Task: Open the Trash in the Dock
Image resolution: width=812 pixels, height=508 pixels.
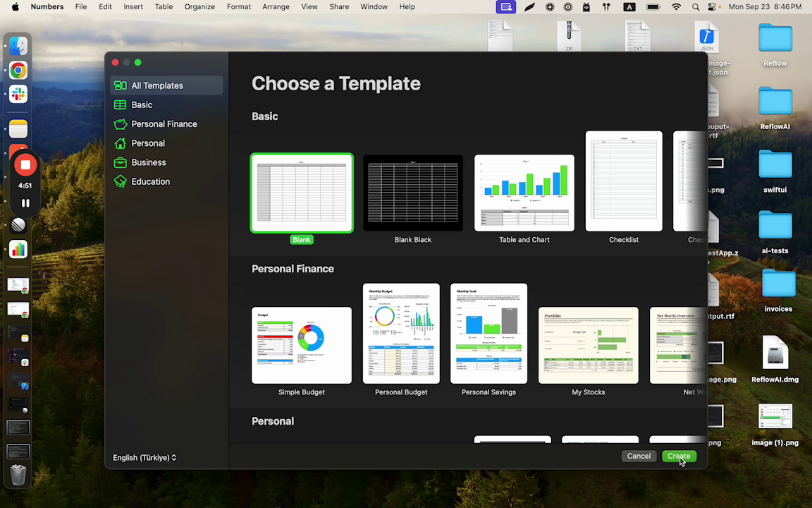Action: pyautogui.click(x=18, y=474)
